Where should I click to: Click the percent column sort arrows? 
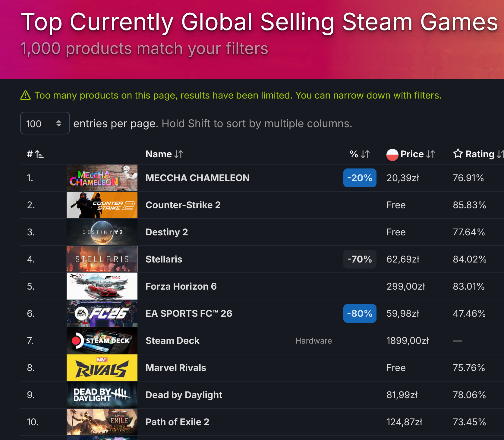pos(365,154)
